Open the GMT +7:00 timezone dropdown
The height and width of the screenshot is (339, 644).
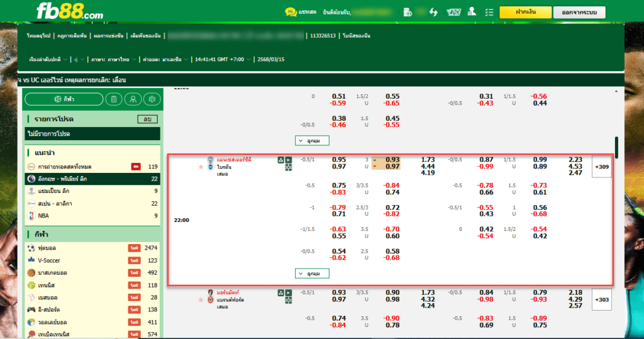pos(222,60)
